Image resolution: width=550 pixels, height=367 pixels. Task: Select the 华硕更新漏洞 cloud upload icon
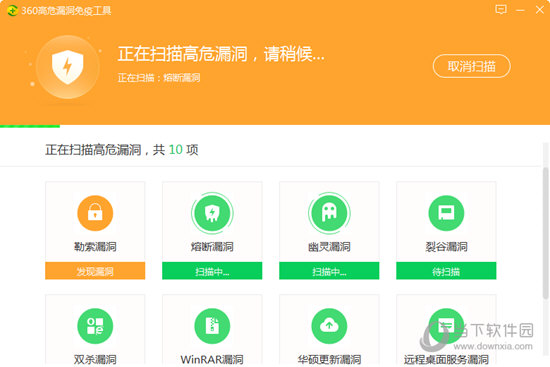[329, 326]
